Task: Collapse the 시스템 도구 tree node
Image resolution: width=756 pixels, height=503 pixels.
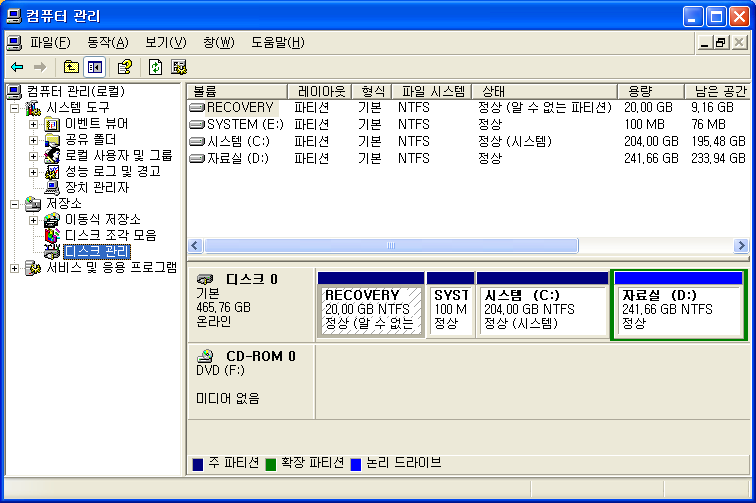Action: [x=14, y=108]
